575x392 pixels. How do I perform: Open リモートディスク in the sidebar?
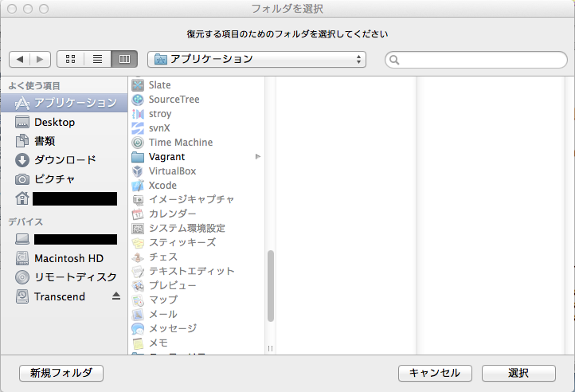click(65, 277)
